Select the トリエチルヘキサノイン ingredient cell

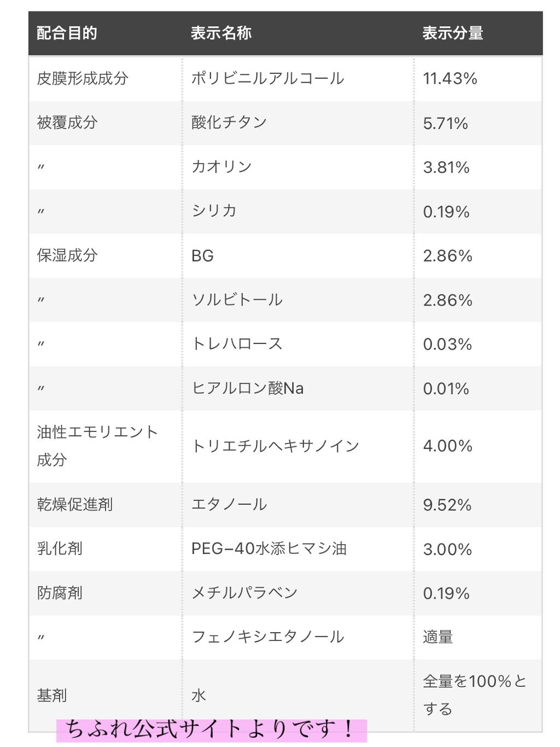tap(275, 446)
